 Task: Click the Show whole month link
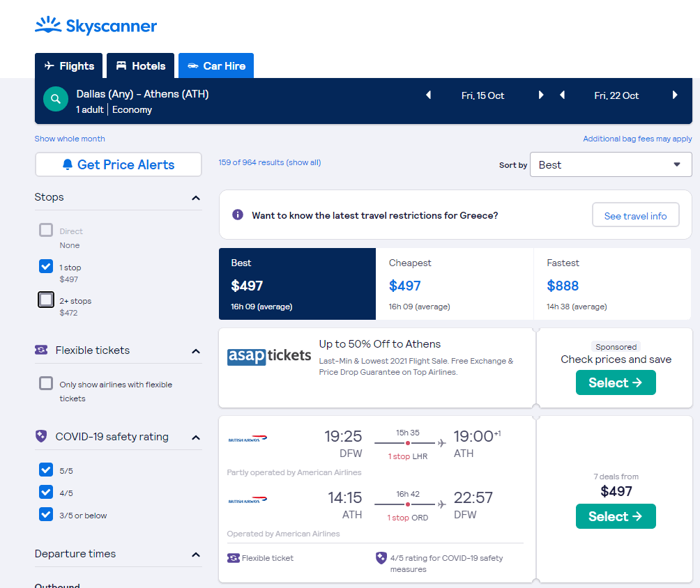(70, 139)
